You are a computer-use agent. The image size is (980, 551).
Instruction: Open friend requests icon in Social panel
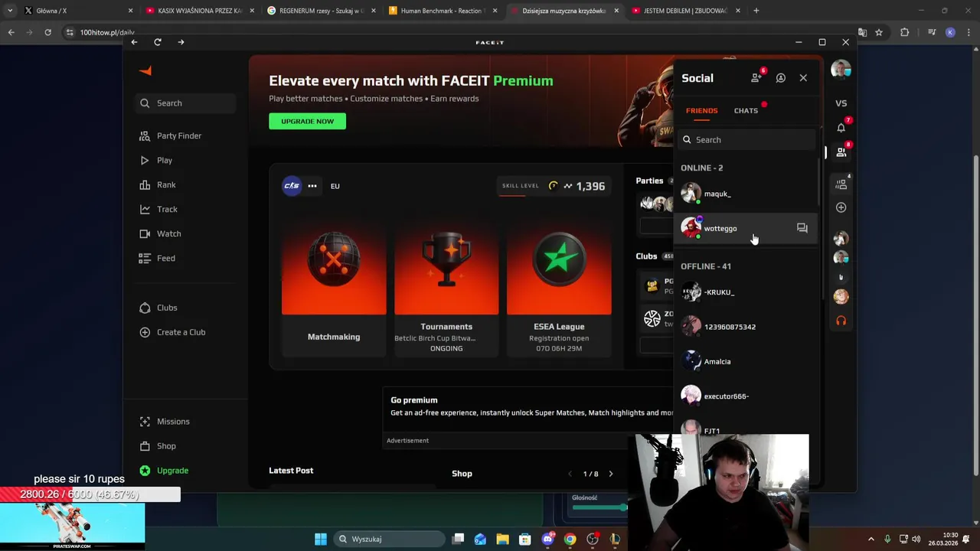click(756, 77)
